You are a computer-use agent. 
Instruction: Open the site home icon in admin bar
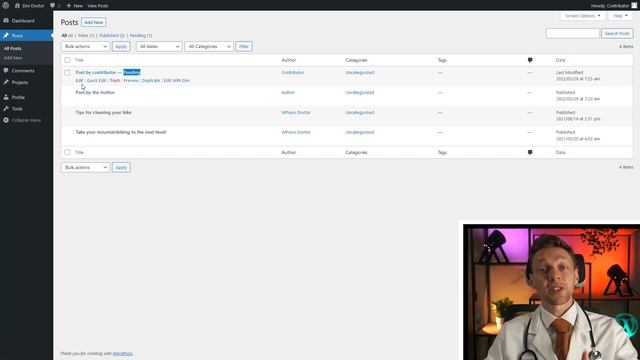(x=17, y=6)
